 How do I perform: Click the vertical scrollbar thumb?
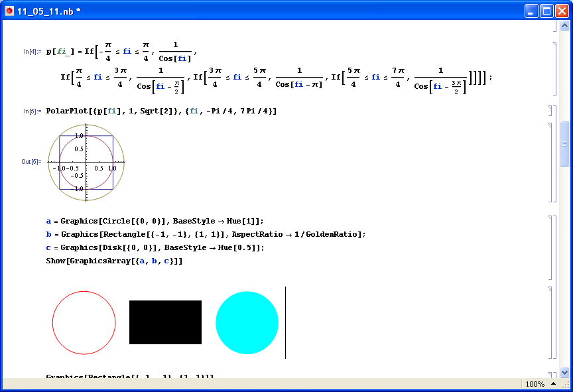564,144
